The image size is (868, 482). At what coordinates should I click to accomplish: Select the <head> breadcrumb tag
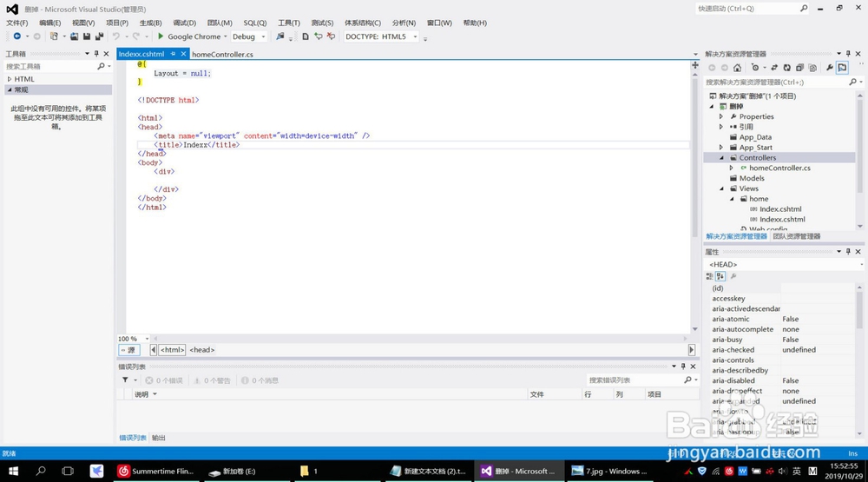click(x=202, y=350)
